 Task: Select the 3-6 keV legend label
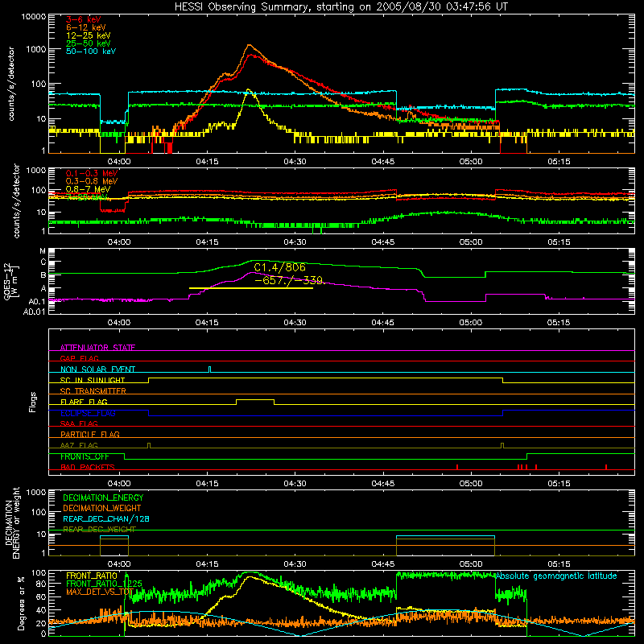point(84,19)
